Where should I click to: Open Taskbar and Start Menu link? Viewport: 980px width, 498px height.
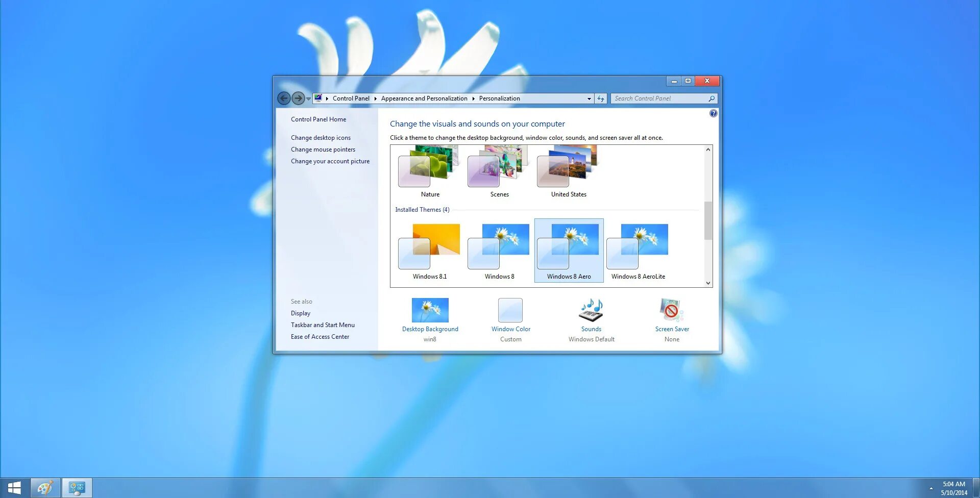tap(323, 325)
